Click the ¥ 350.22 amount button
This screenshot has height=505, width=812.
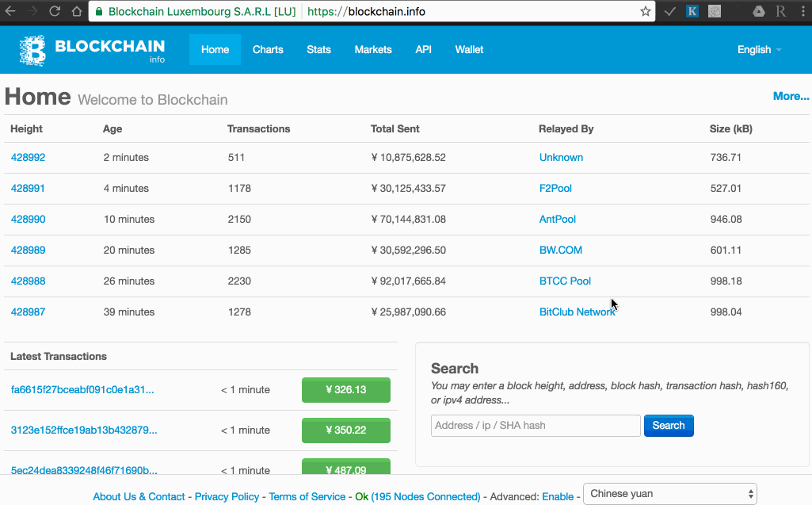click(346, 430)
